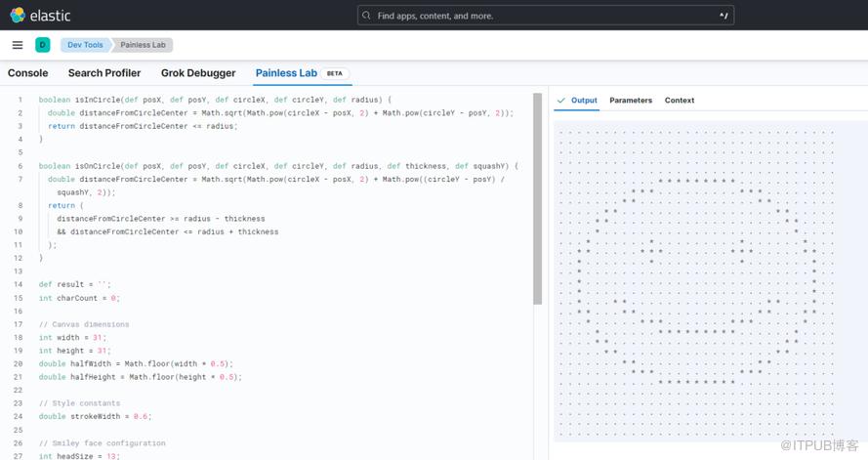
Task: Switch to the Context tab
Action: pos(680,101)
